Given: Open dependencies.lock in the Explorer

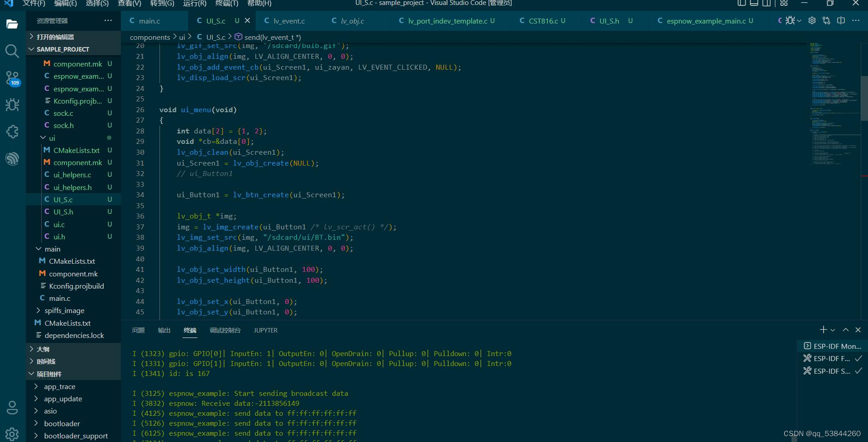Looking at the screenshot, I should [x=73, y=335].
